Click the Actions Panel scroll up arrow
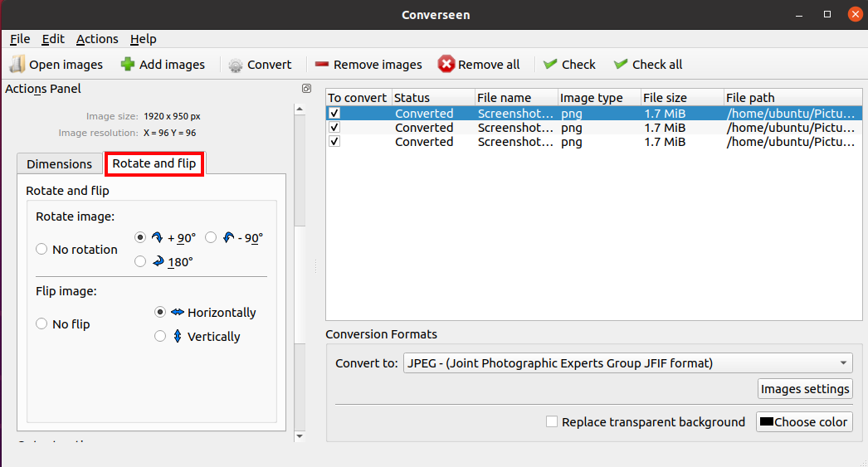The width and height of the screenshot is (868, 467). [300, 109]
